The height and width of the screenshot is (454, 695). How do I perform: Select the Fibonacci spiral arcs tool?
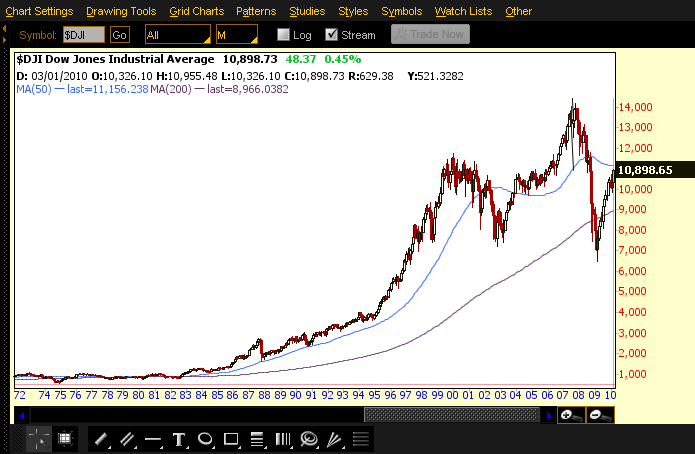309,439
